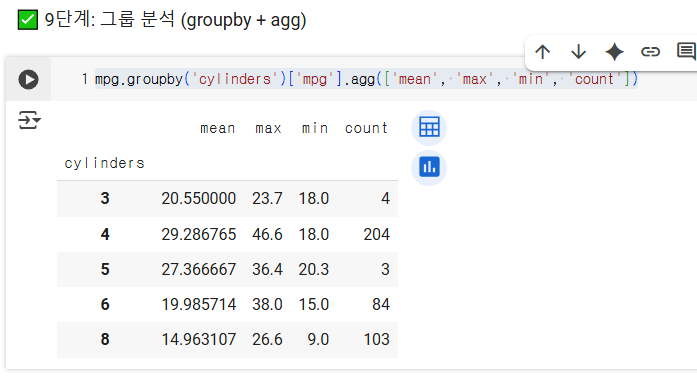Select mean value 27.366667
The height and width of the screenshot is (379, 697).
click(x=198, y=269)
